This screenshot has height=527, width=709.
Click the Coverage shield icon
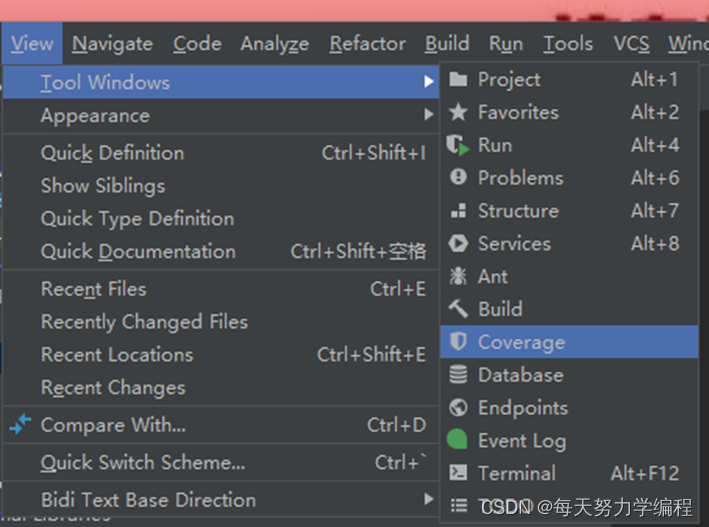click(458, 342)
